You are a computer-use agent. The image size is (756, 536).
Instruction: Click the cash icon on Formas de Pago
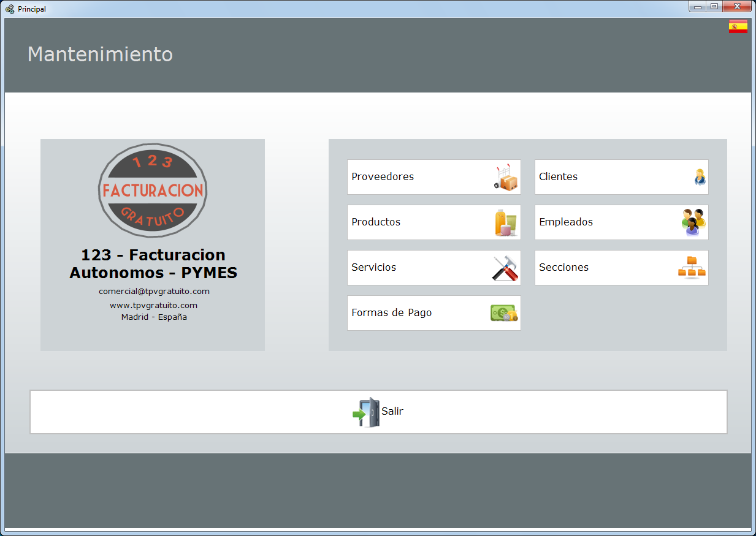pyautogui.click(x=504, y=313)
